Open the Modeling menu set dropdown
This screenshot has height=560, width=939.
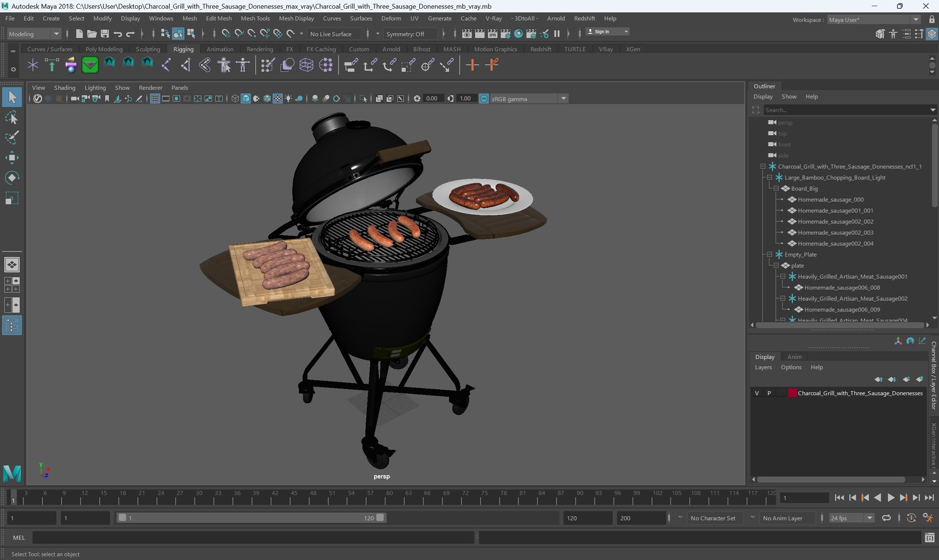click(x=34, y=34)
